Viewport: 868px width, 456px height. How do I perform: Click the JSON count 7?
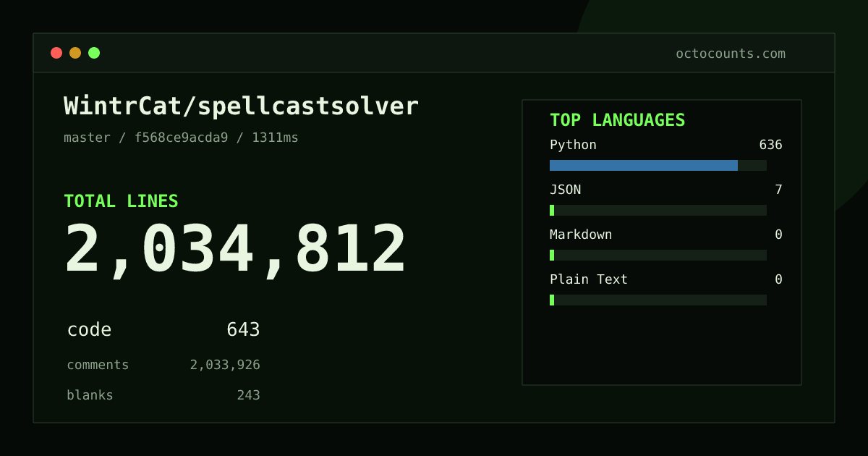(778, 190)
